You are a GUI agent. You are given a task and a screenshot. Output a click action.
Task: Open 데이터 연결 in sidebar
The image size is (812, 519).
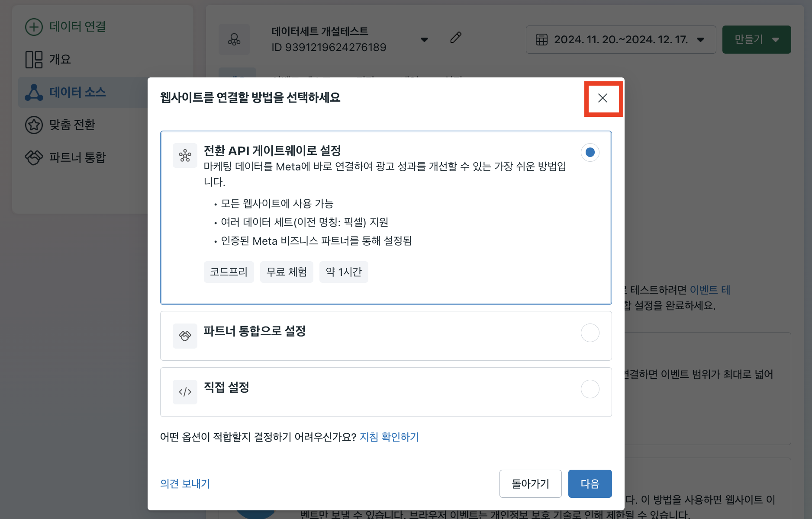[x=78, y=27]
